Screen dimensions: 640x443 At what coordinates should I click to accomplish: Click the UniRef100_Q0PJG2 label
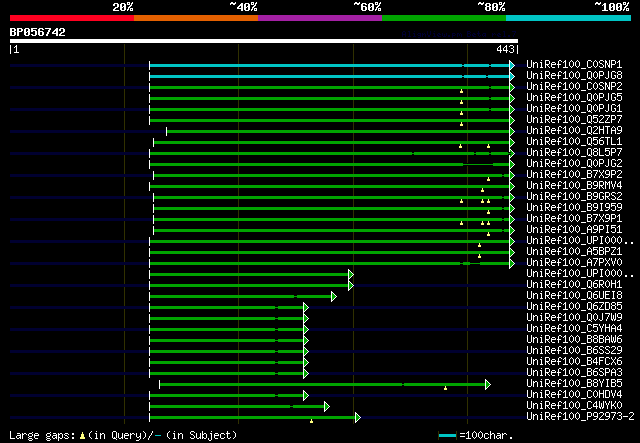pos(574,164)
